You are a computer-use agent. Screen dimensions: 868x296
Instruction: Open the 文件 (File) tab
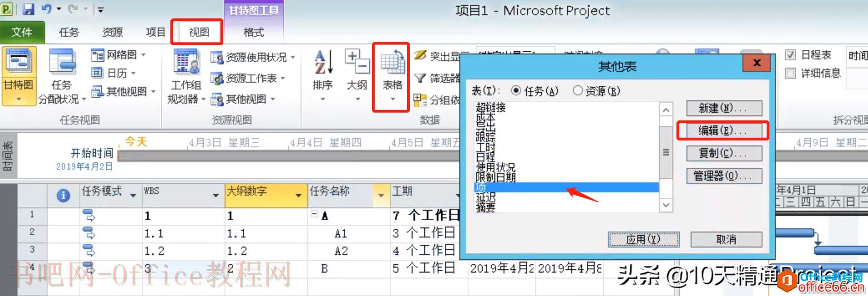22,32
